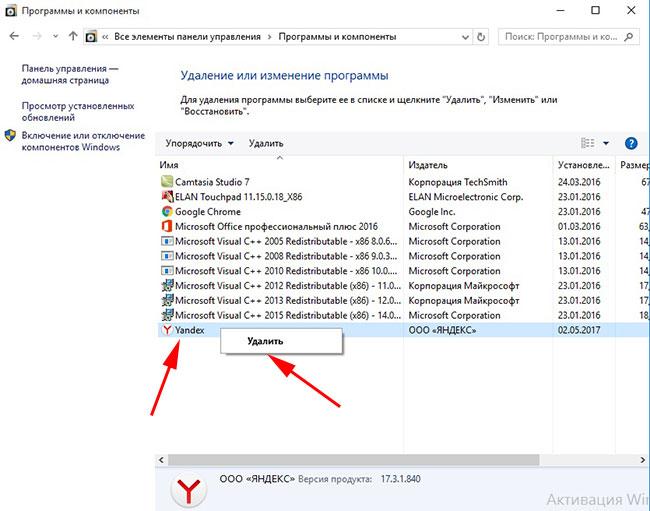Click the Удалить toolbar button

266,144
